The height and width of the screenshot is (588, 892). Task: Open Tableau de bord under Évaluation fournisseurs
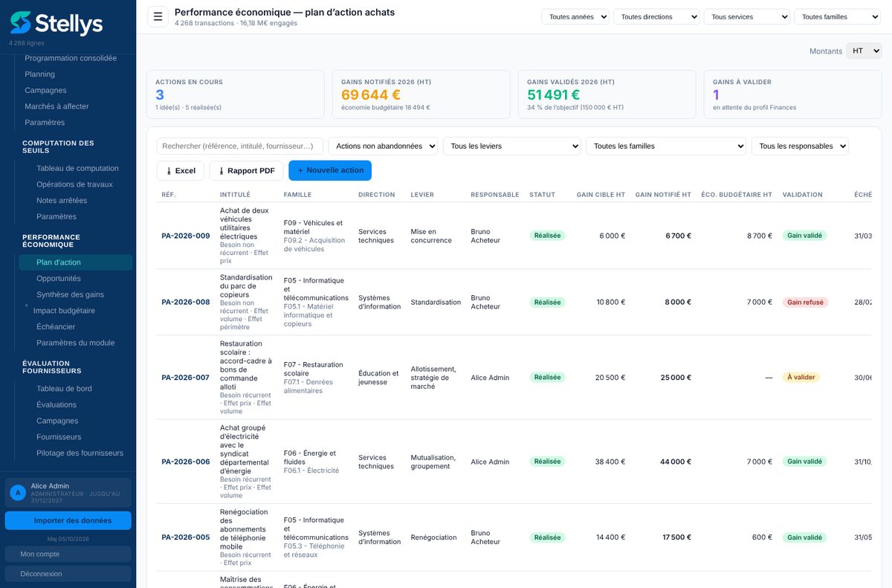[64, 389]
